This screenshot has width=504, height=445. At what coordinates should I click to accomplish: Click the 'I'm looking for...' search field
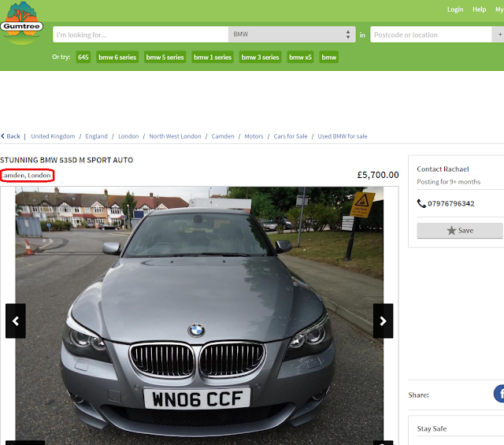point(140,35)
